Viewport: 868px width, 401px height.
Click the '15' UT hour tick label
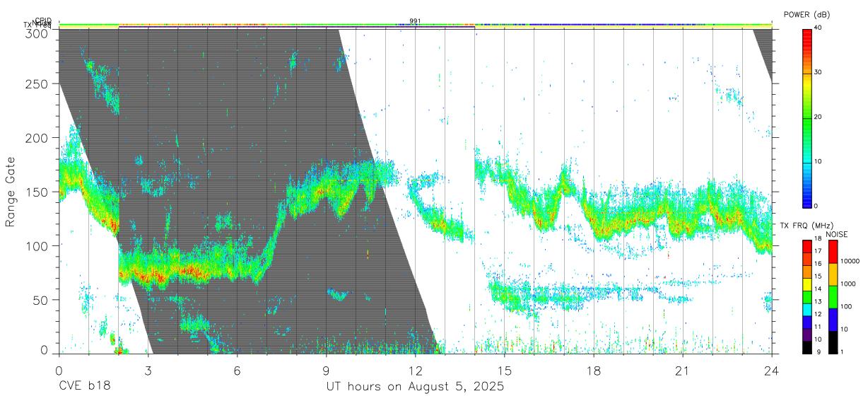pos(505,370)
